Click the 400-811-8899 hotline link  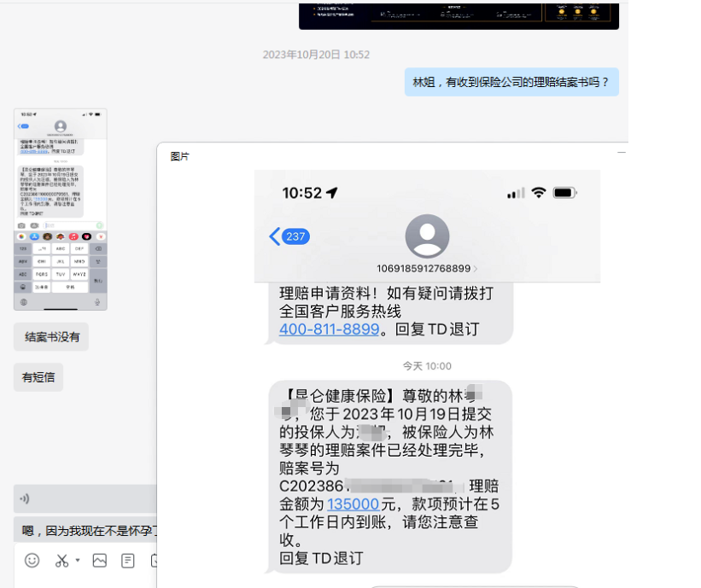point(329,329)
